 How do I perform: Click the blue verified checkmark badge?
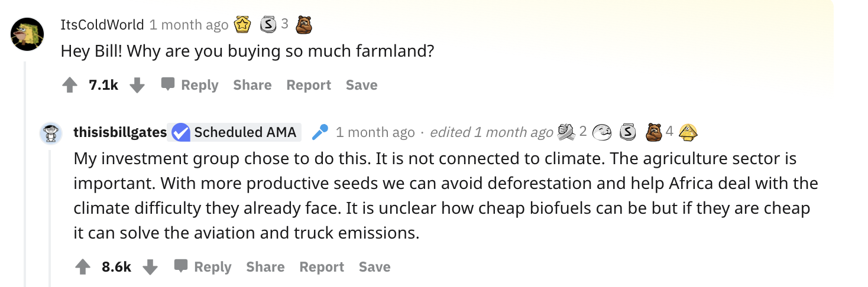[x=180, y=132]
